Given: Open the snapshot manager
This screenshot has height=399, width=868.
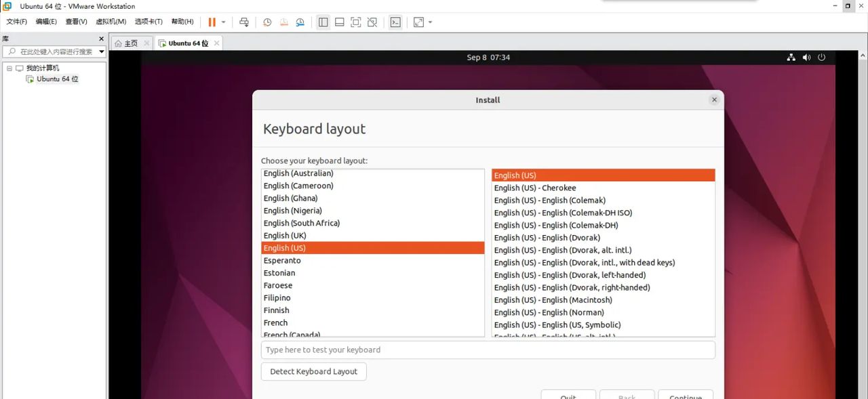Looking at the screenshot, I should (x=300, y=22).
